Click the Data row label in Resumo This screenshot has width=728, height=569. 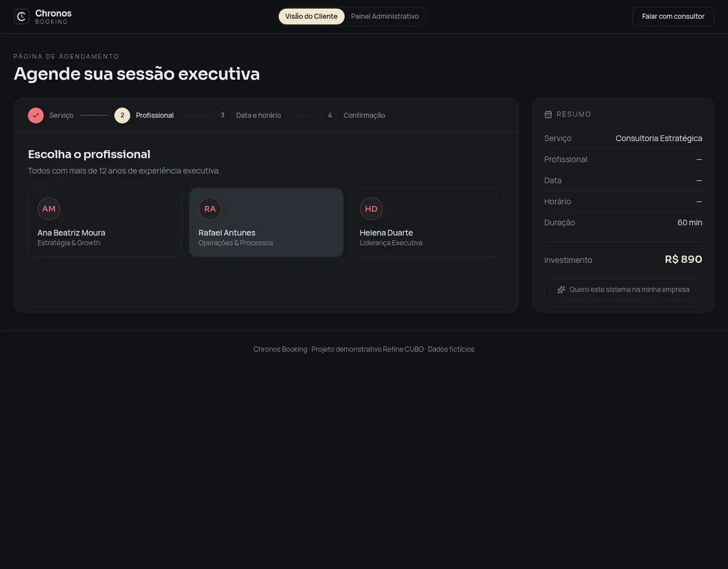[553, 180]
